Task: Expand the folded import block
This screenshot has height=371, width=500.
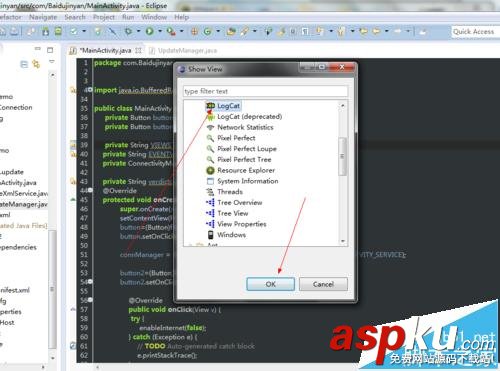Action: [x=90, y=90]
